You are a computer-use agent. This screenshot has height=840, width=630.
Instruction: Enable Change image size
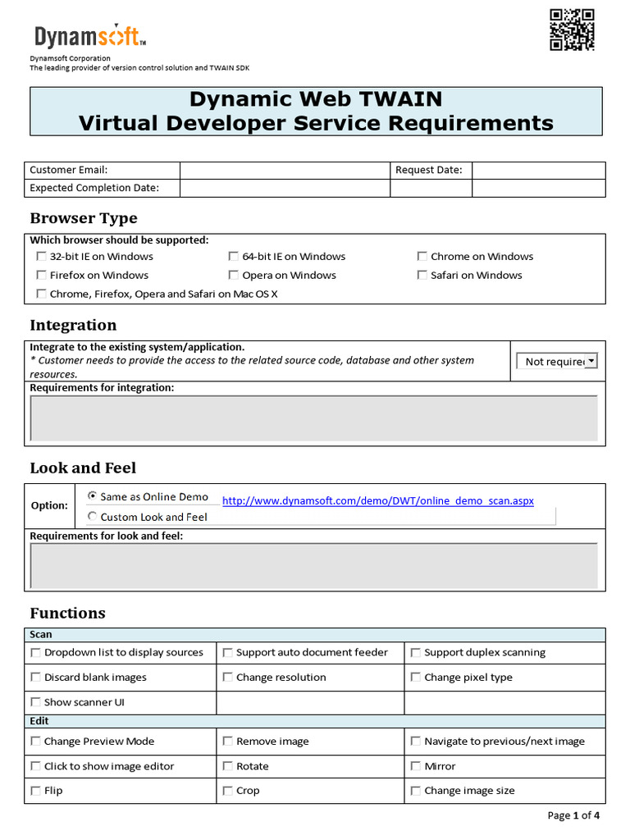416,791
